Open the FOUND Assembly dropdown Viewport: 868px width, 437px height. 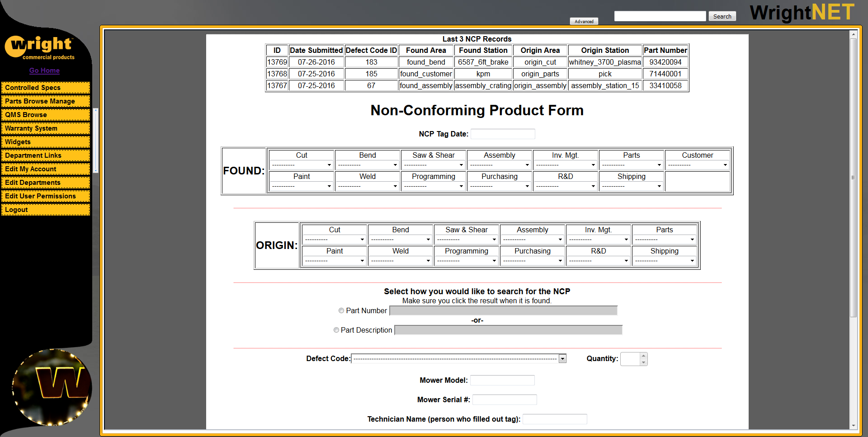tap(500, 165)
